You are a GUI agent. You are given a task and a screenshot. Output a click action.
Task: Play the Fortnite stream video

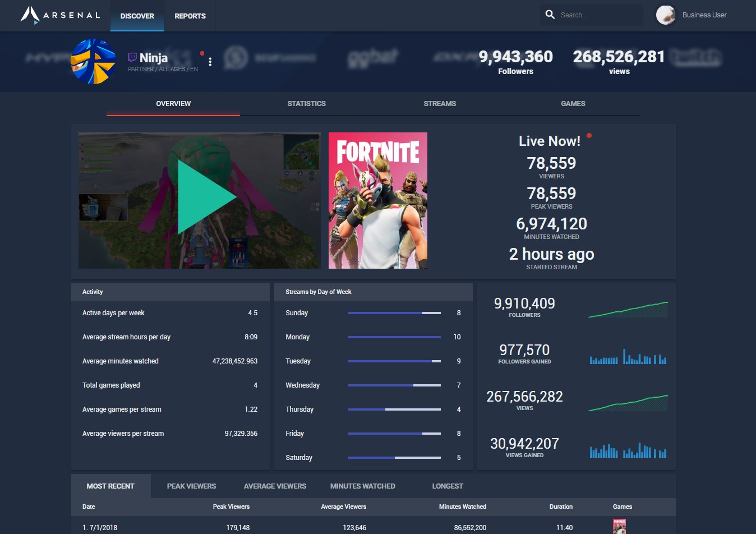point(206,198)
